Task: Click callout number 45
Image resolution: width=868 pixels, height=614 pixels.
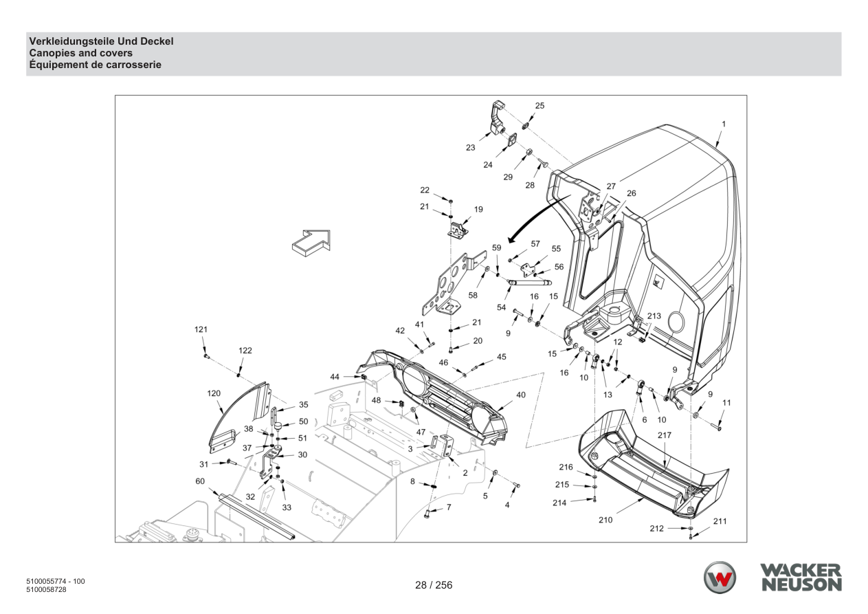Action: point(502,357)
